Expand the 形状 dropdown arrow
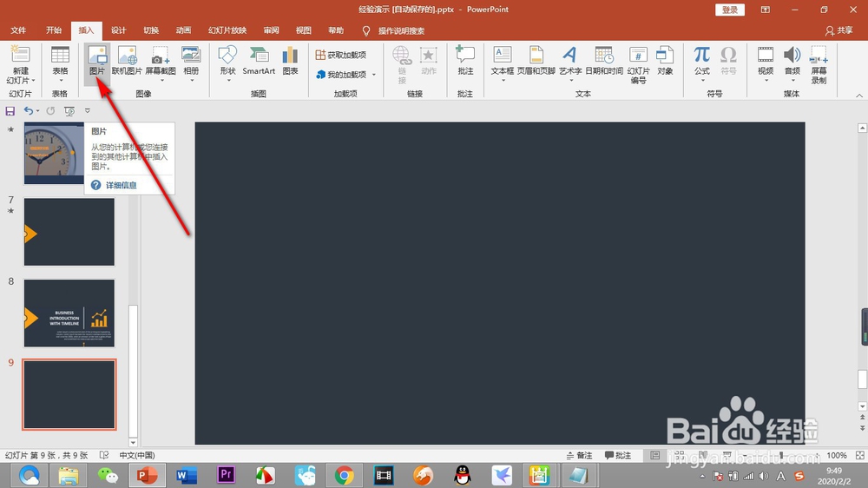This screenshot has height=488, width=868. pos(228,81)
